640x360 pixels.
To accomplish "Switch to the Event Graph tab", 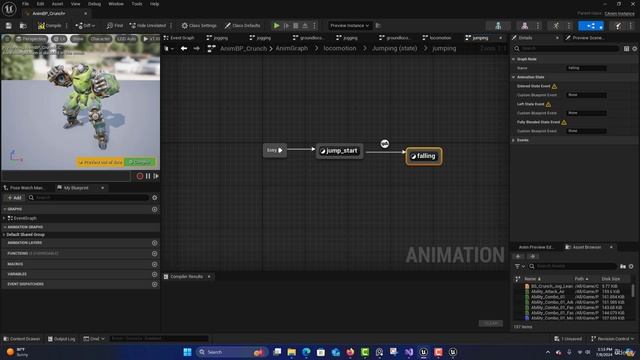I will [x=180, y=38].
